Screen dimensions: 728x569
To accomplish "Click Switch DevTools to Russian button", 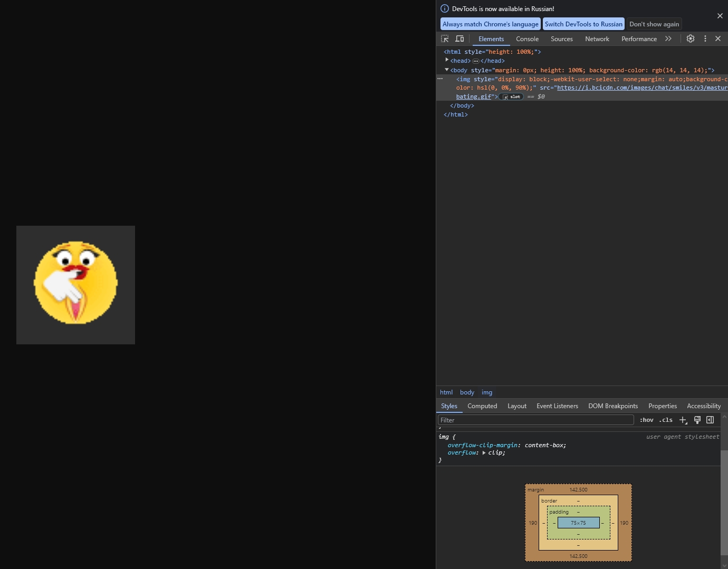I will pyautogui.click(x=583, y=24).
